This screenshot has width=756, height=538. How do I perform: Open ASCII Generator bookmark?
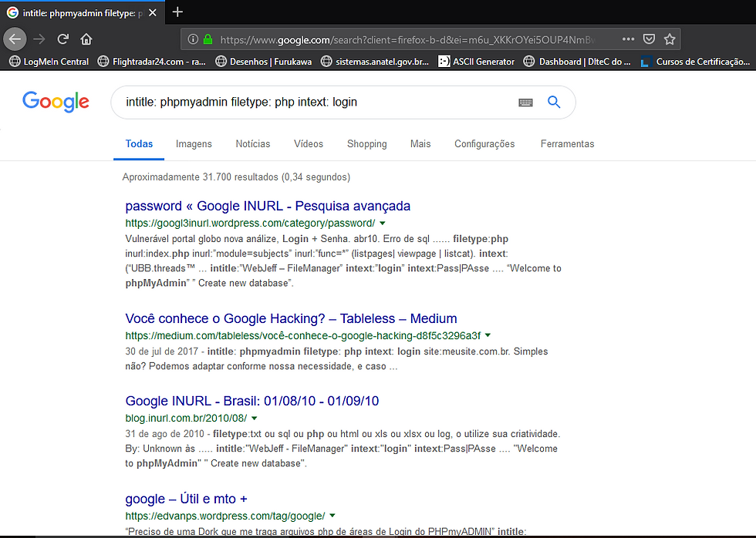[x=477, y=62]
